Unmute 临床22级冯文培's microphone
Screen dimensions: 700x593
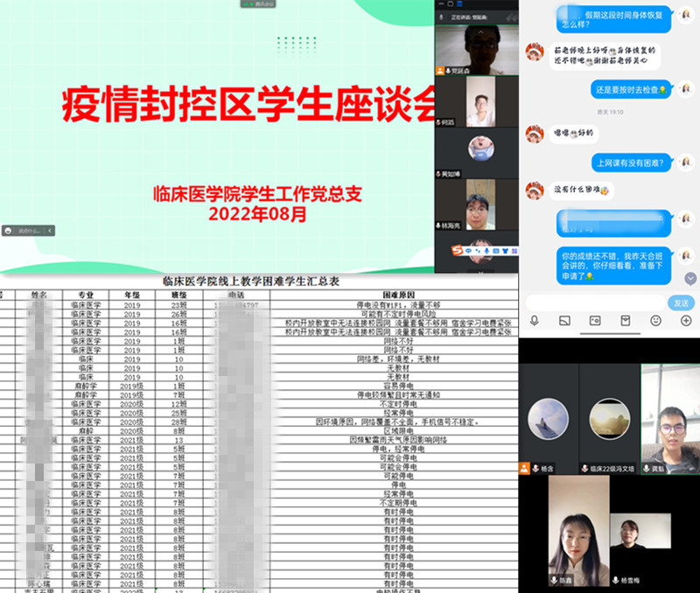point(584,469)
